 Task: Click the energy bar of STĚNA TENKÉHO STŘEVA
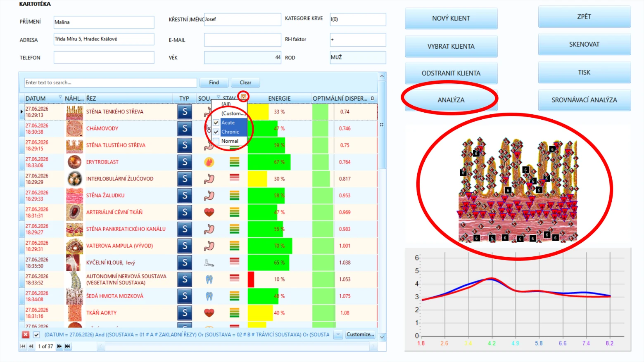pos(258,112)
